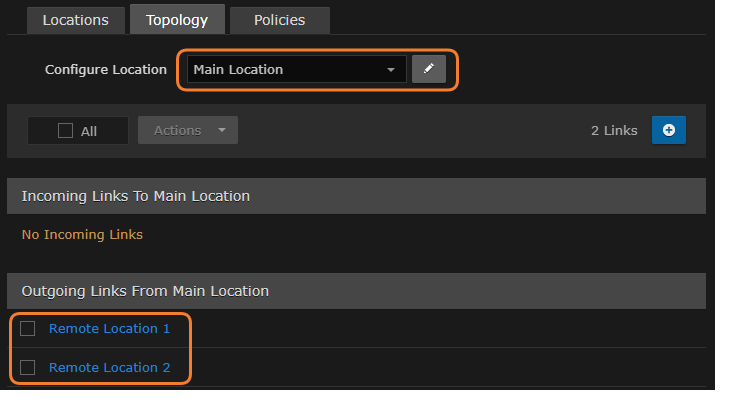Tick the All checkbox
Image resolution: width=735 pixels, height=410 pixels.
tap(66, 130)
